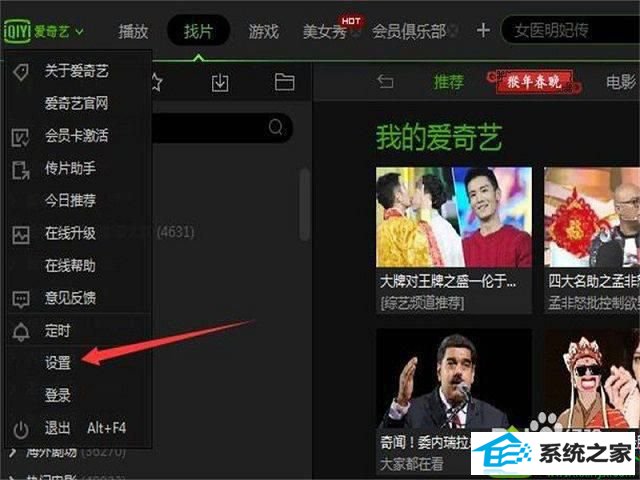640x480 pixels.
Task: Expand the 爱奇艺 main menu chevron
Action: pos(80,31)
